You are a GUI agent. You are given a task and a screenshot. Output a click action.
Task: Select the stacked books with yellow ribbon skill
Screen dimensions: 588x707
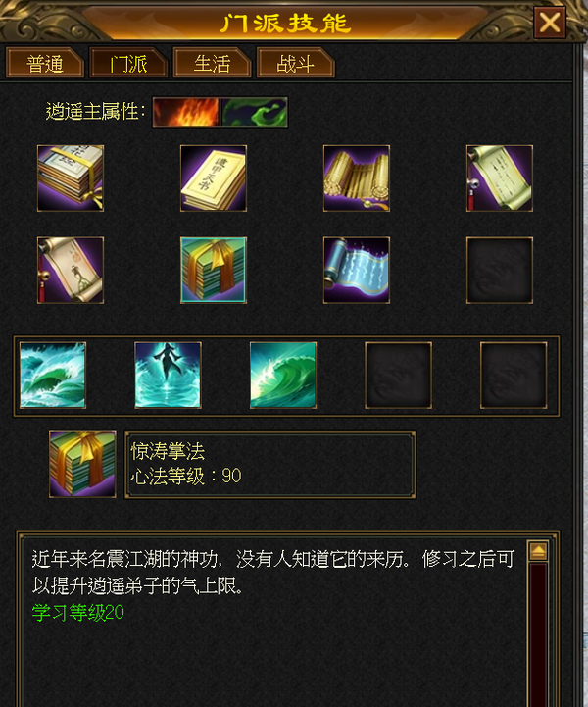coord(71,178)
